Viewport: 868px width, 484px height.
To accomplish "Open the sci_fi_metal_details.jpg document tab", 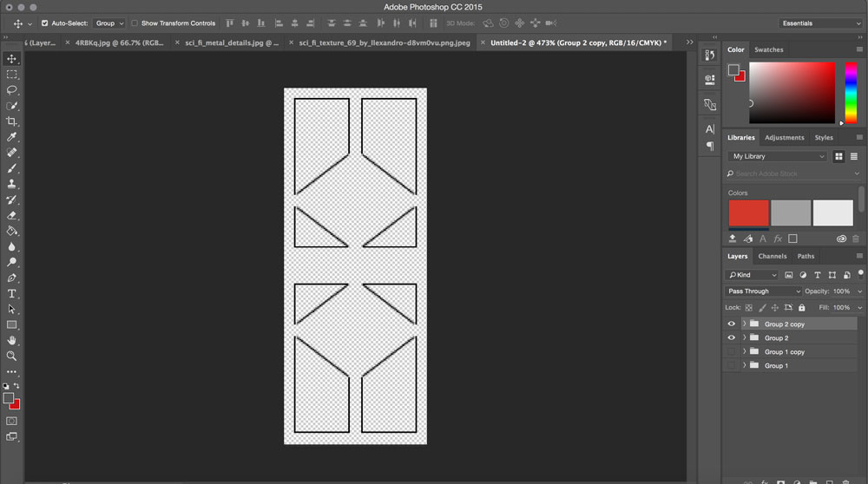I will [232, 42].
